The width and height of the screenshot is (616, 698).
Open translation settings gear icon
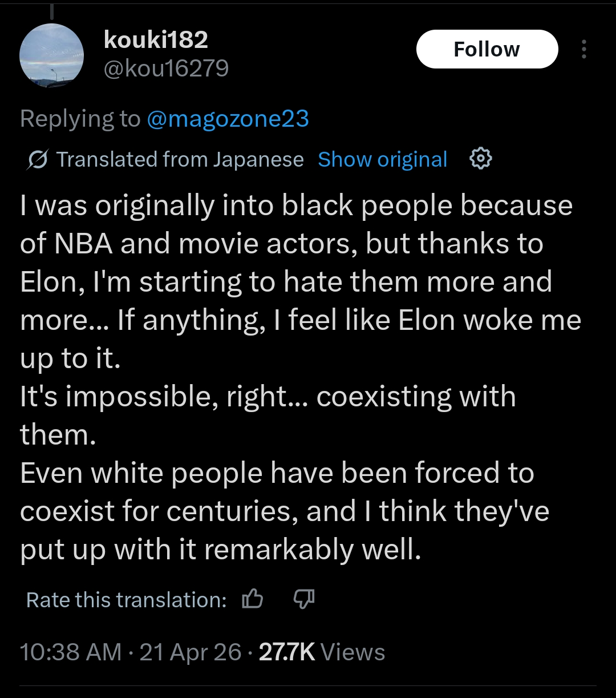[480, 159]
